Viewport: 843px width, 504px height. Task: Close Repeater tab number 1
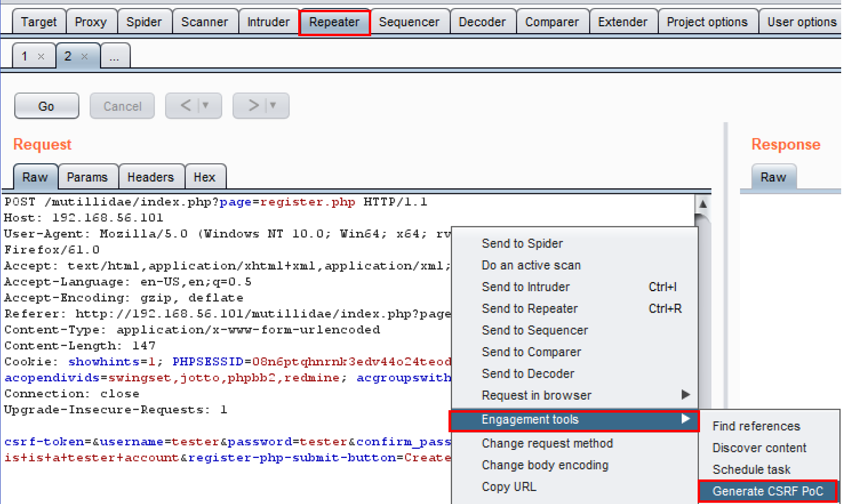pos(41,56)
